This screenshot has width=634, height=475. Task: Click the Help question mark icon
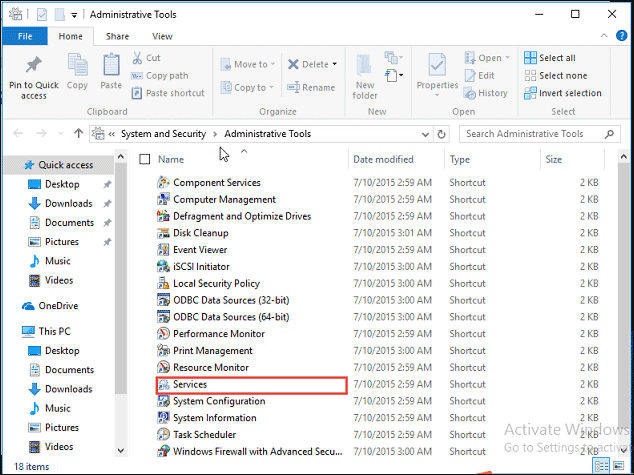(621, 36)
